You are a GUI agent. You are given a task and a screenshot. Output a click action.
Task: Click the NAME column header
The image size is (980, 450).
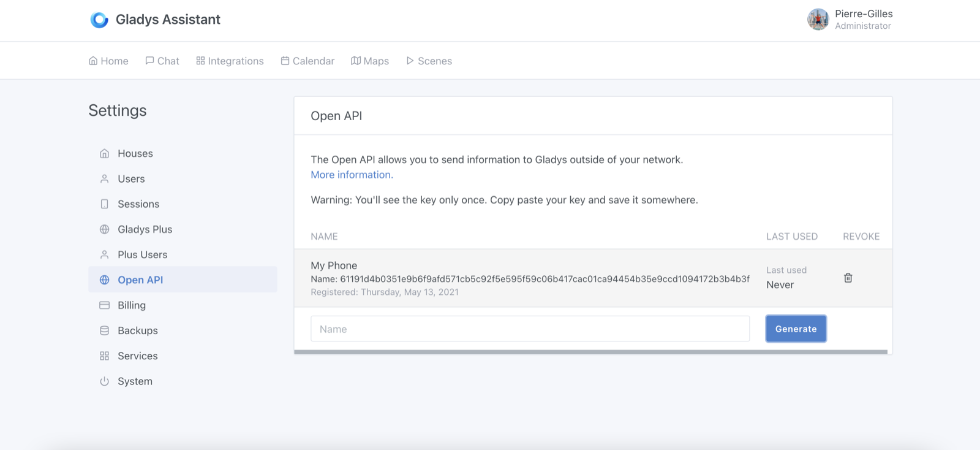click(324, 237)
